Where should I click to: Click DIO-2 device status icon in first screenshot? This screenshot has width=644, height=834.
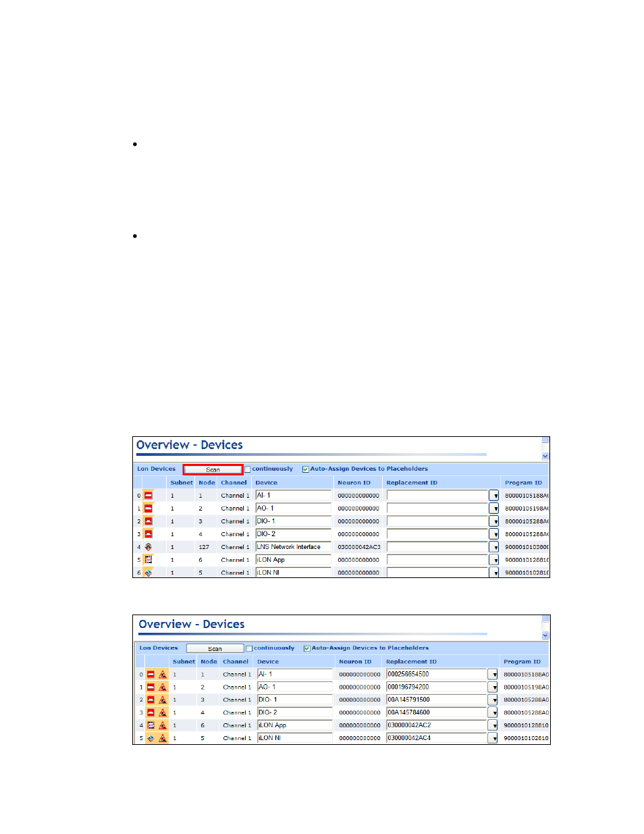tap(149, 534)
